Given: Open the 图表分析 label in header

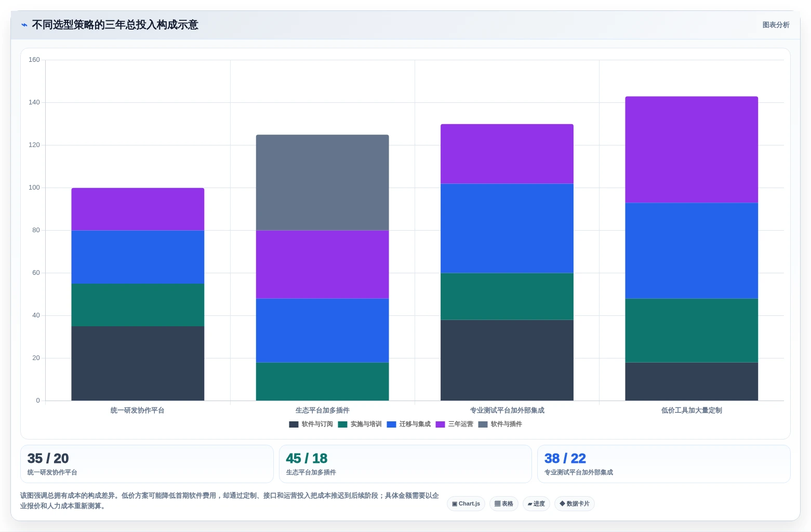Looking at the screenshot, I should coord(776,25).
